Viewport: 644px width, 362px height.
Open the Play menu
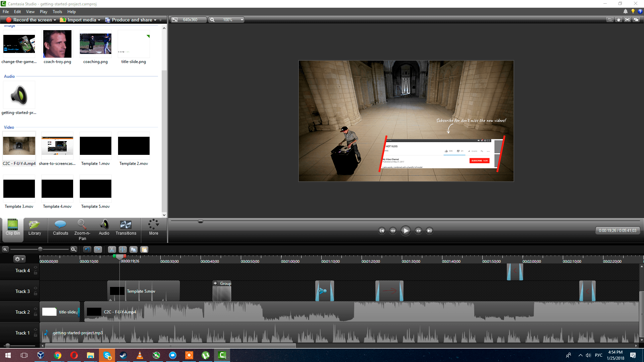(43, 12)
